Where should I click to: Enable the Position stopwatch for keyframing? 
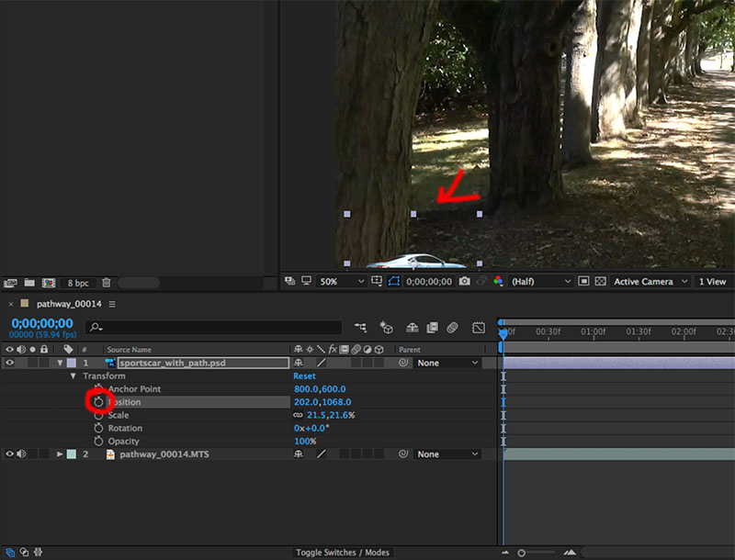(99, 402)
